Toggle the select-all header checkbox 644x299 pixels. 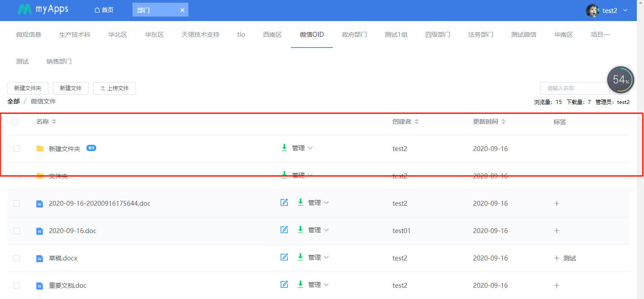[15, 122]
